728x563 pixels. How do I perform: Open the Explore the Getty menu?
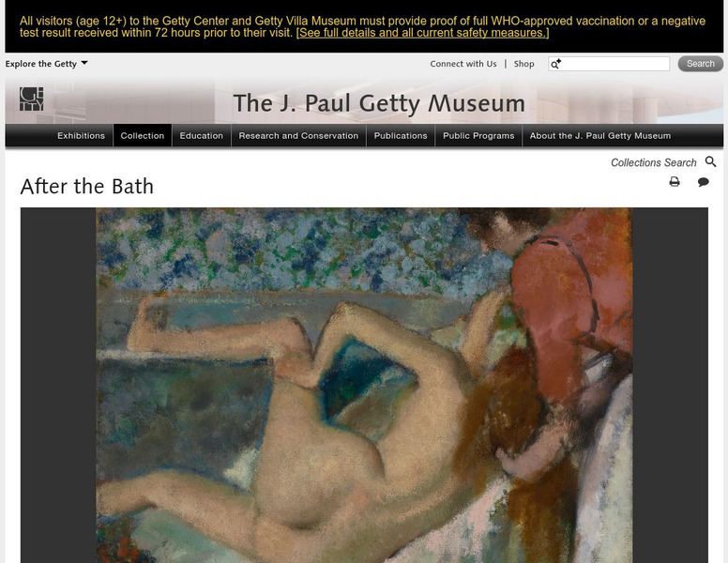coord(41,64)
